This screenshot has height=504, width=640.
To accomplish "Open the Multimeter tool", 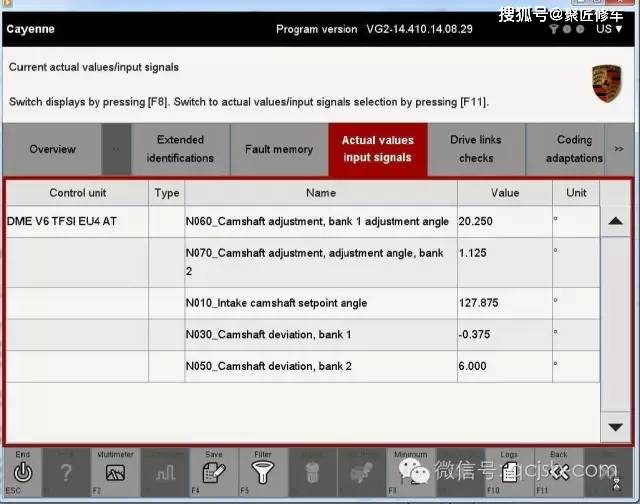I will [116, 473].
